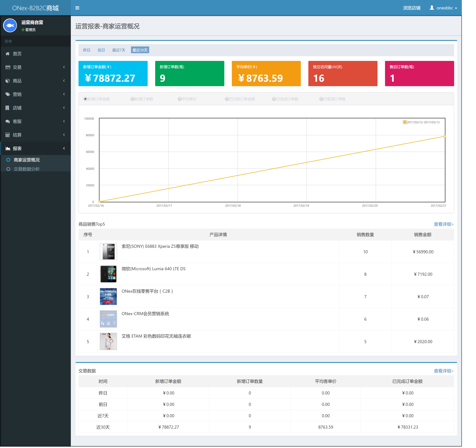This screenshot has width=476, height=448.
Task: Switch to the 最近30天 tab
Action: 140,50
